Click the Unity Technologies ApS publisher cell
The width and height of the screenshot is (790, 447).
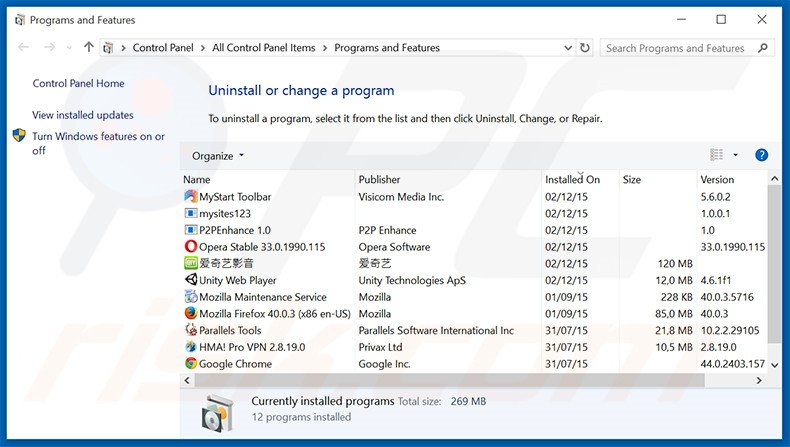tap(412, 280)
